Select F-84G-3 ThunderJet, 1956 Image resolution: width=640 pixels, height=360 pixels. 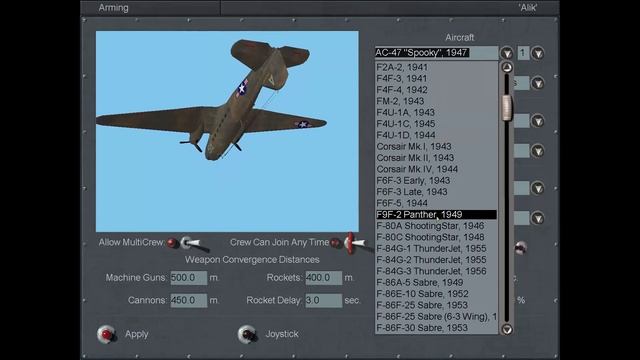click(x=436, y=271)
